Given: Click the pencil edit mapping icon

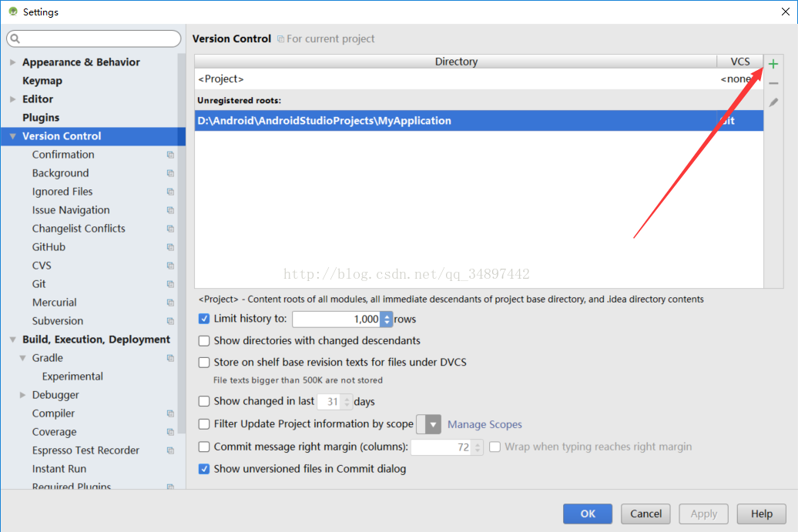Looking at the screenshot, I should [x=773, y=102].
